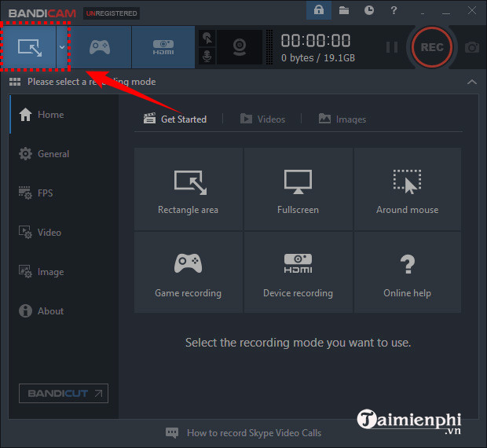
Task: Toggle the microphone recording icon
Action: pyautogui.click(x=207, y=57)
